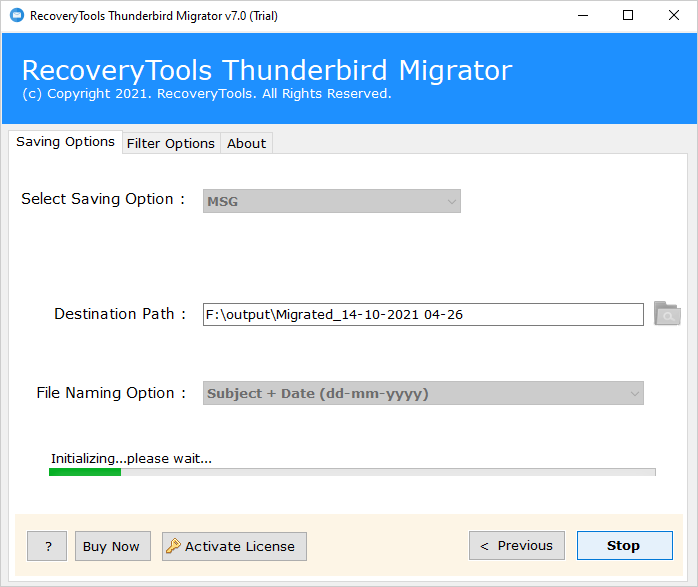Click the question mark help button
The width and height of the screenshot is (698, 587).
point(47,546)
